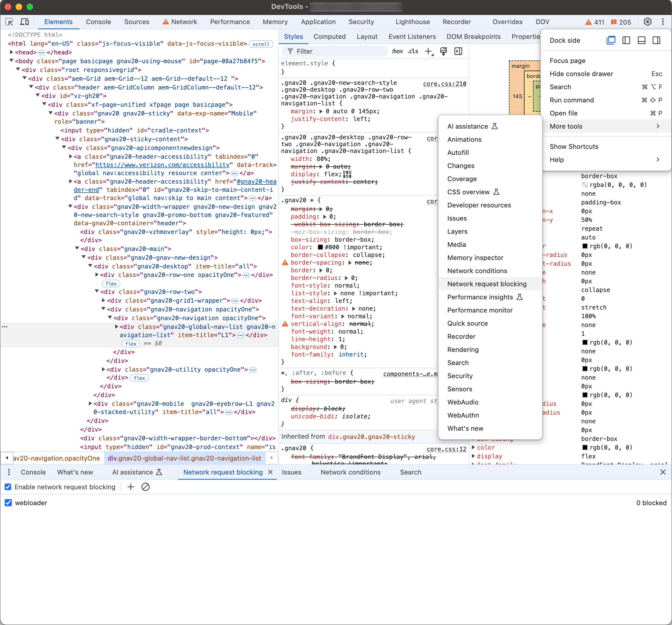Click the 411 warnings counter

[x=595, y=22]
